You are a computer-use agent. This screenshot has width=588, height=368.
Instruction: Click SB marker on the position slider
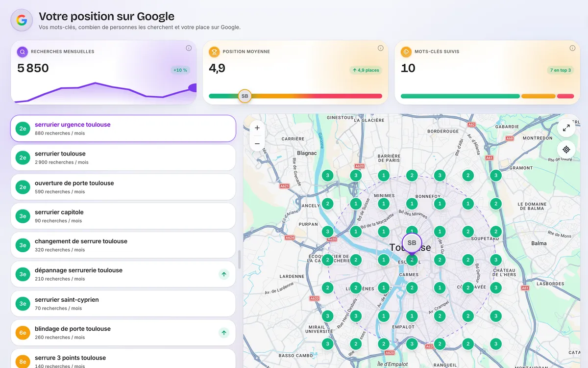coord(245,96)
